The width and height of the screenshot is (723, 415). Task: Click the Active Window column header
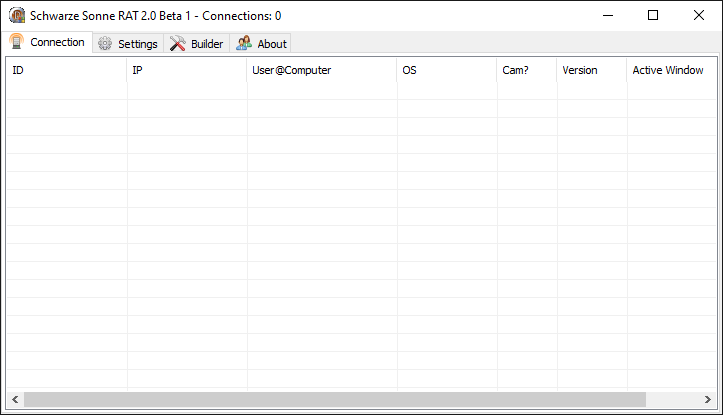[x=670, y=71]
